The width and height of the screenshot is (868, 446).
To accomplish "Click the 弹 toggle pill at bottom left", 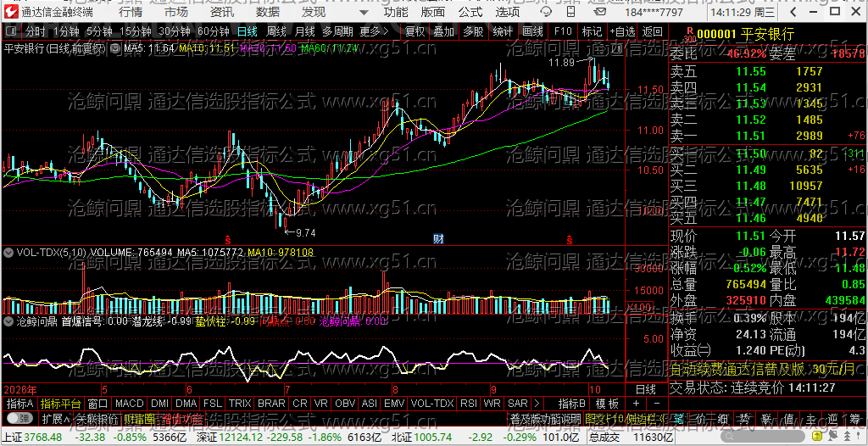I will (x=19, y=417).
